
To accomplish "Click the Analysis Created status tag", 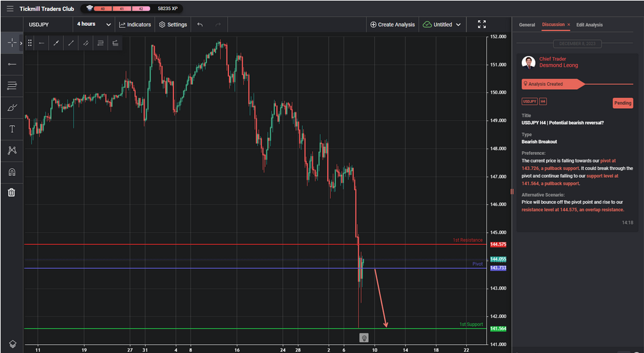I will pos(553,84).
